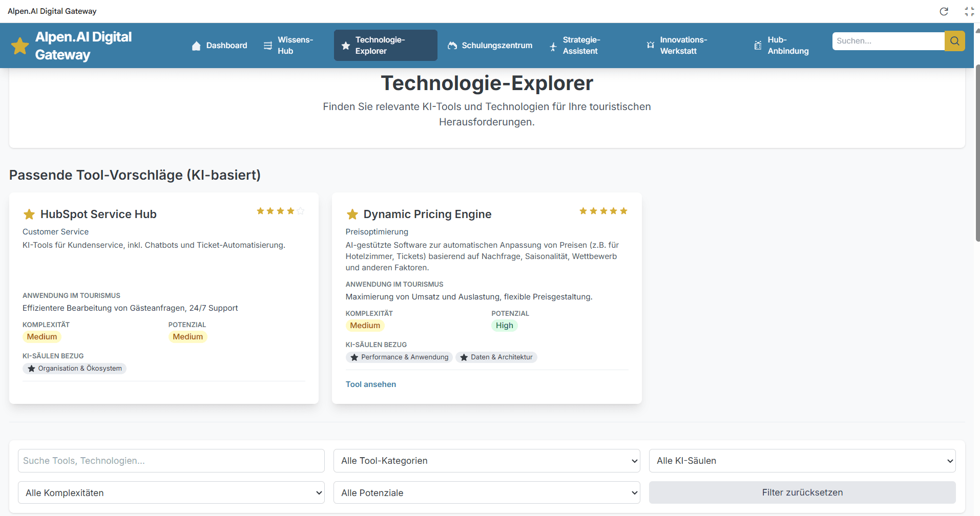Click the Suchen... input in header
This screenshot has width=980, height=516.
point(888,41)
